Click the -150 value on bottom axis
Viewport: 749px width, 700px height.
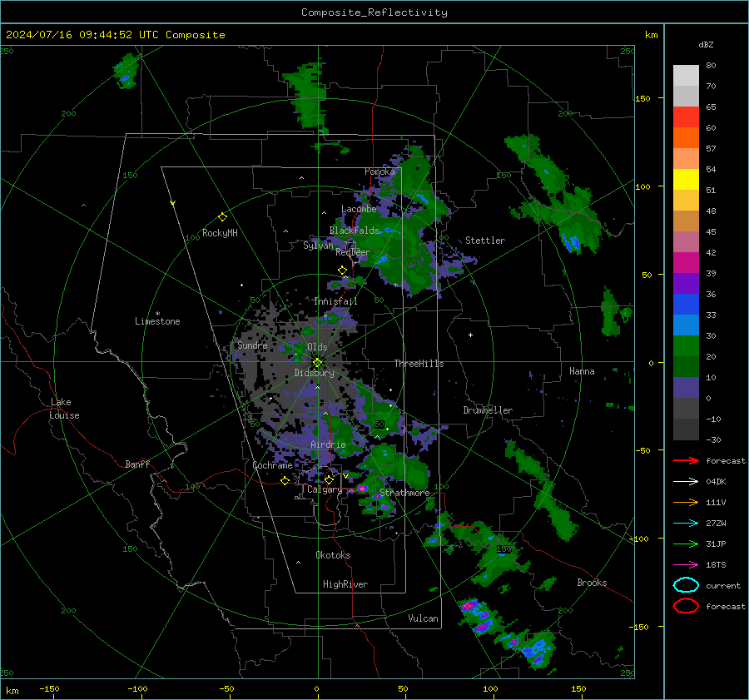point(49,689)
